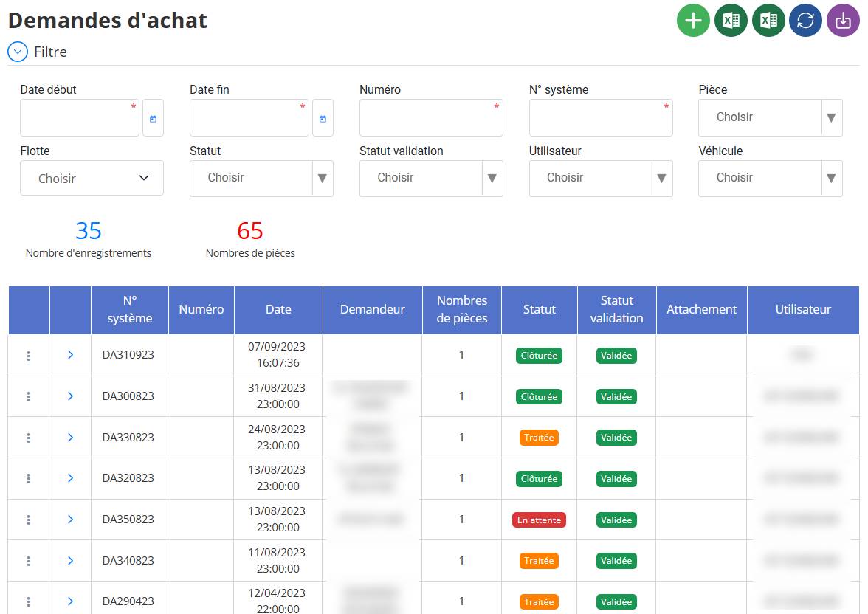
Task: Open row menu for DA330823
Action: pos(28,438)
